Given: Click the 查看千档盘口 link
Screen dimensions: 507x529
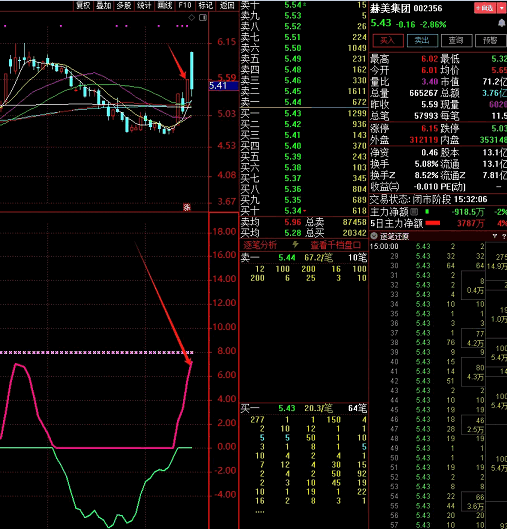Looking at the screenshot, I should pos(335,245).
